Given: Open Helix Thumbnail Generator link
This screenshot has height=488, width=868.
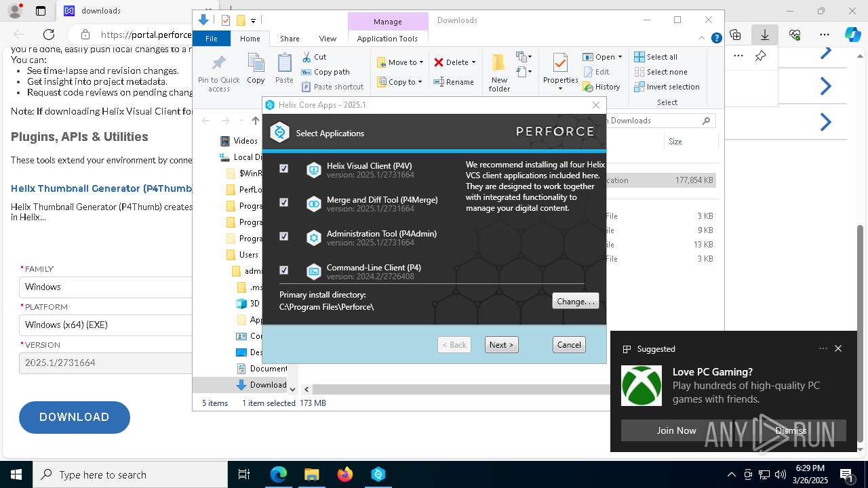Looking at the screenshot, I should (102, 188).
